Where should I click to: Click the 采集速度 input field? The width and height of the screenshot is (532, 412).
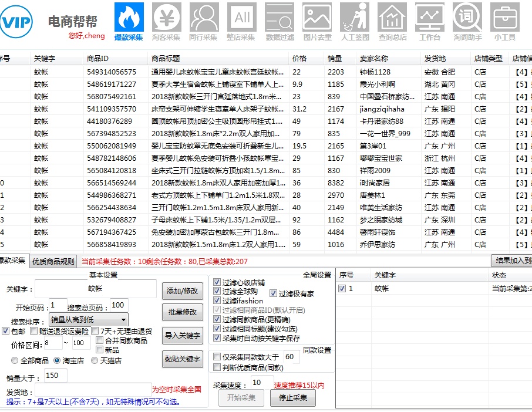click(x=262, y=383)
